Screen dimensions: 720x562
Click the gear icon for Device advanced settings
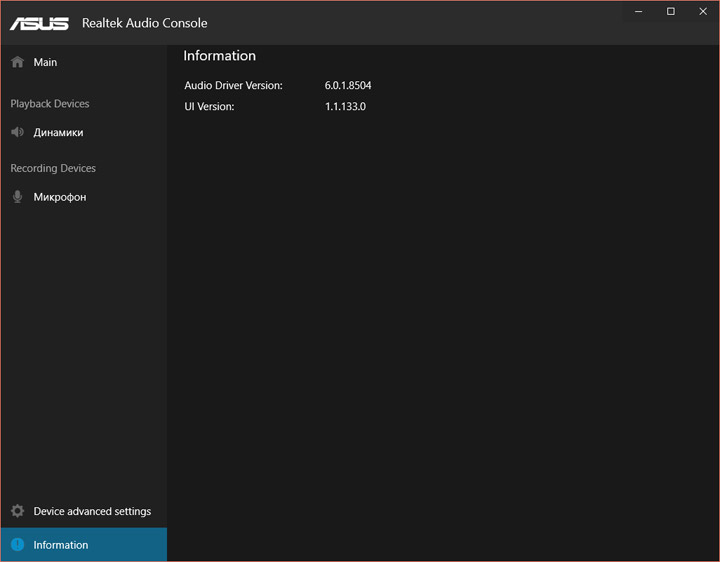(x=17, y=511)
